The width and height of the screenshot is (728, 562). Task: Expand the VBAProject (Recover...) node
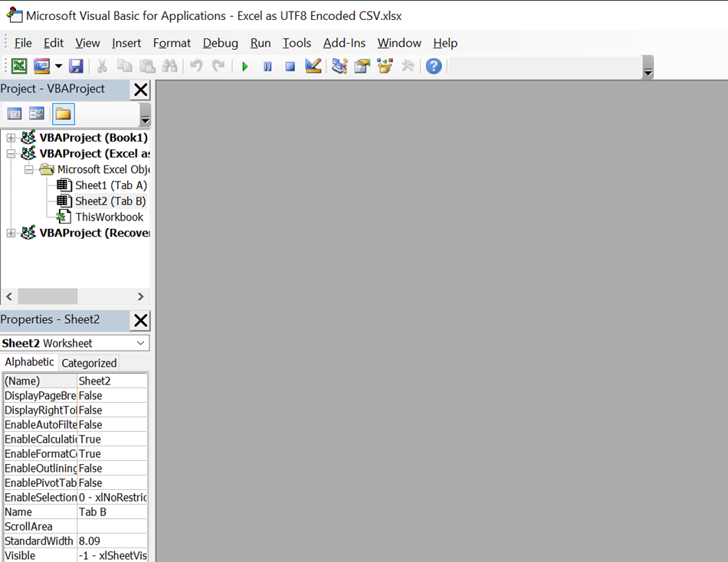[11, 233]
